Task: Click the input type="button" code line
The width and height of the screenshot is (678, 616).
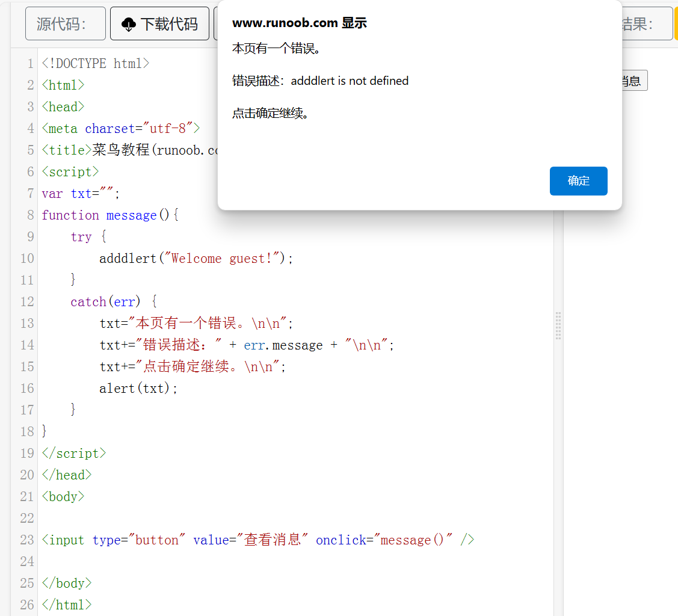Action: pyautogui.click(x=258, y=540)
